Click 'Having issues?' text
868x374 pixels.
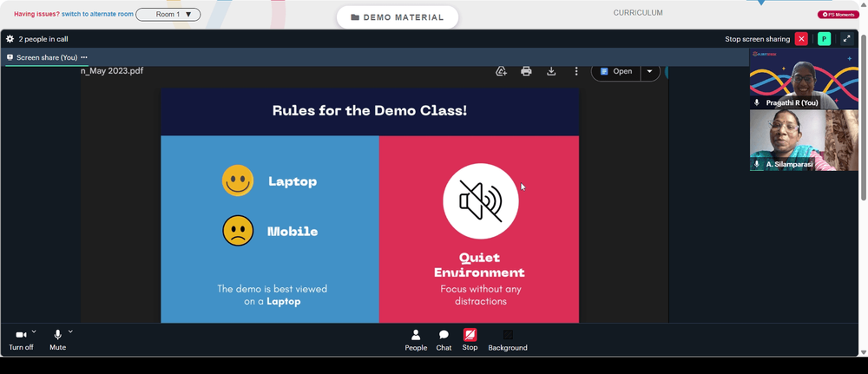(36, 15)
